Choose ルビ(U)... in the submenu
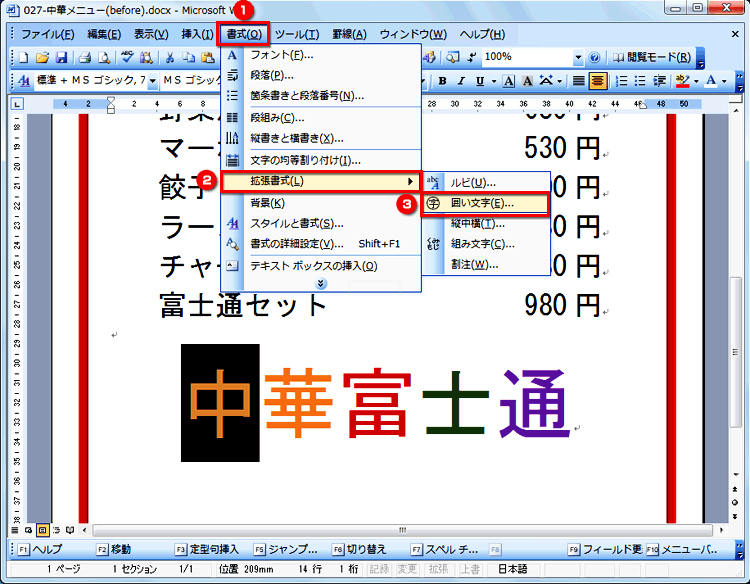 point(486,183)
